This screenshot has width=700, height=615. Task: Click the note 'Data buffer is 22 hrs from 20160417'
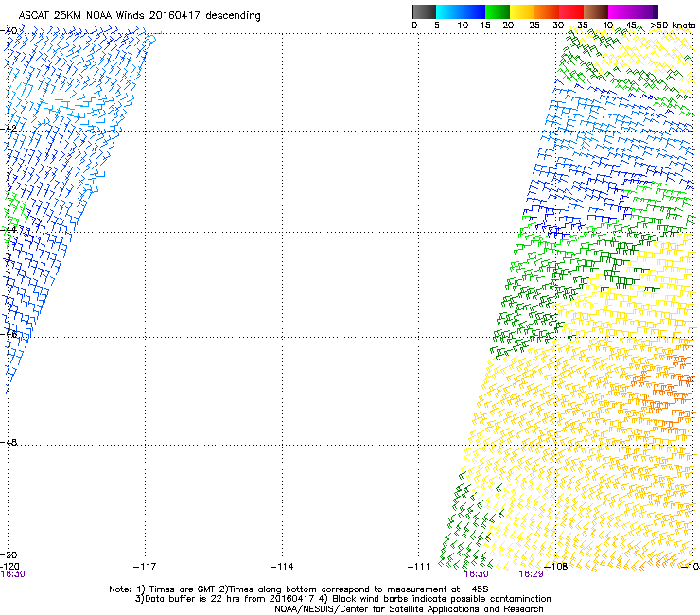click(x=225, y=599)
